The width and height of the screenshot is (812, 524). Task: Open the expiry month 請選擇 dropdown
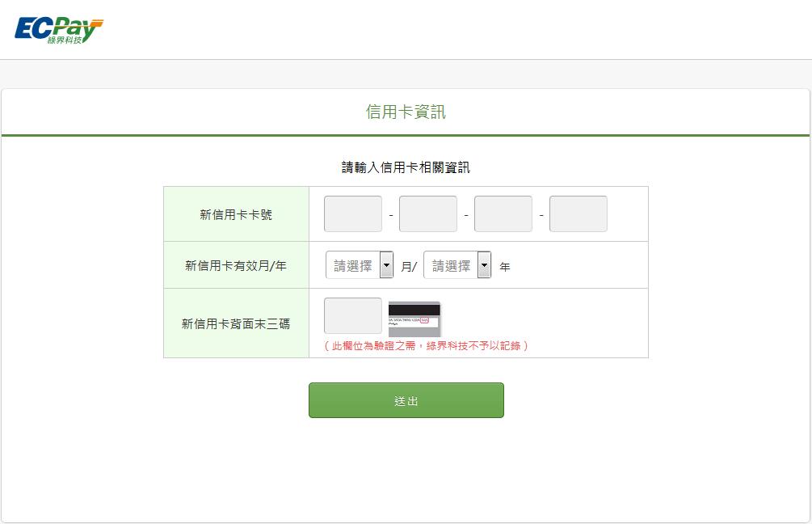360,265
